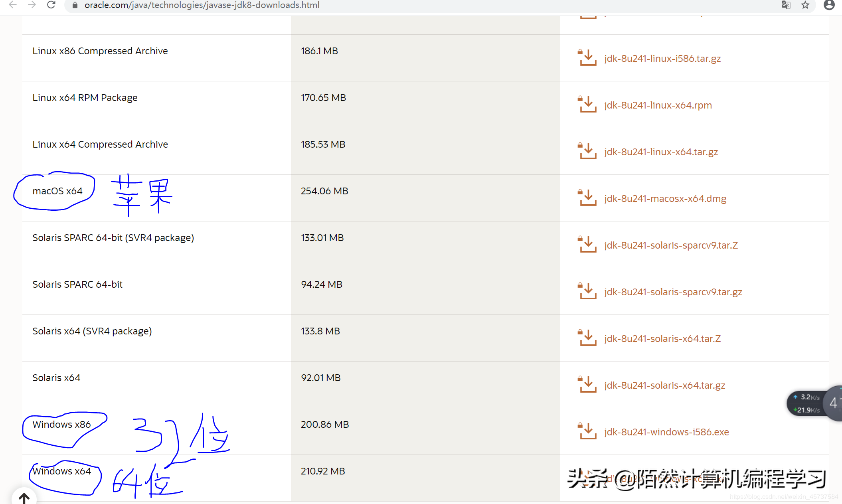Download jdk-8u241-linux-x64.tar.gz via its link
Viewport: 842px width, 504px height.
pos(661,152)
